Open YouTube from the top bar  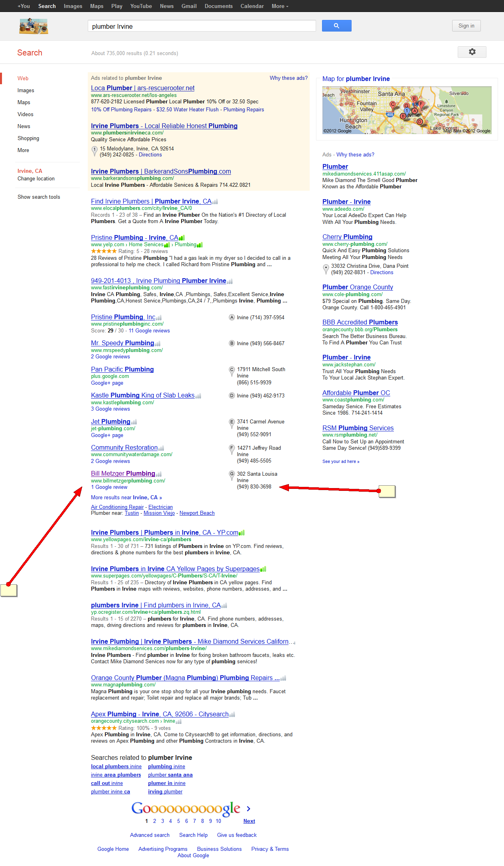pos(141,6)
